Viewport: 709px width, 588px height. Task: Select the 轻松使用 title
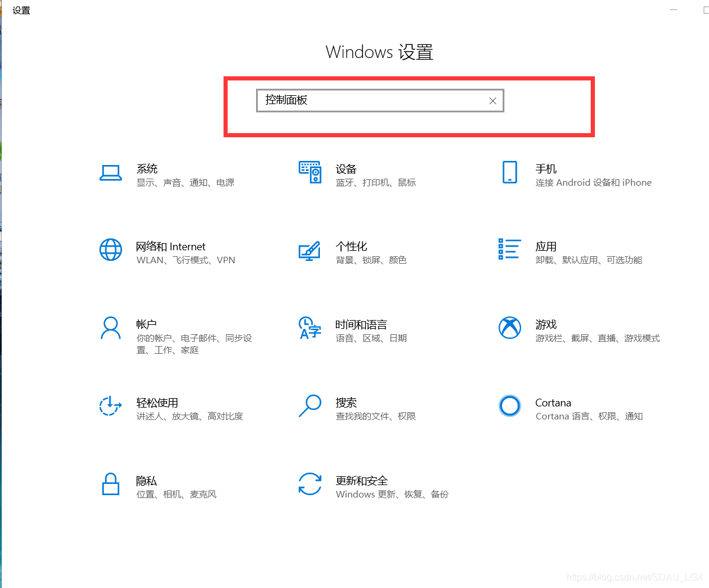click(x=157, y=403)
